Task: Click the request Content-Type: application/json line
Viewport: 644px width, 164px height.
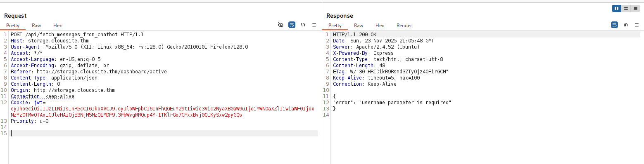Action: pos(54,78)
